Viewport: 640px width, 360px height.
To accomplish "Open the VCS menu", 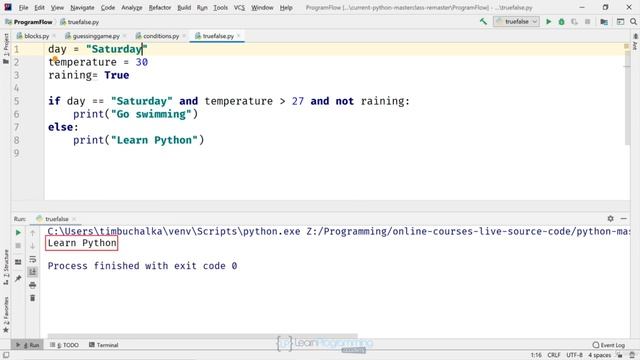I will [239, 7].
